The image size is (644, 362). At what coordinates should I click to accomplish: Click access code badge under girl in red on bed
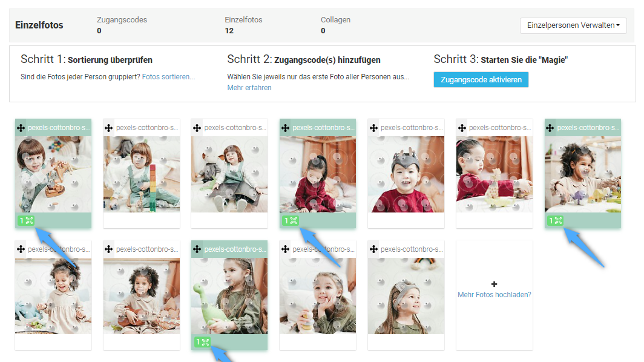pyautogui.click(x=291, y=221)
